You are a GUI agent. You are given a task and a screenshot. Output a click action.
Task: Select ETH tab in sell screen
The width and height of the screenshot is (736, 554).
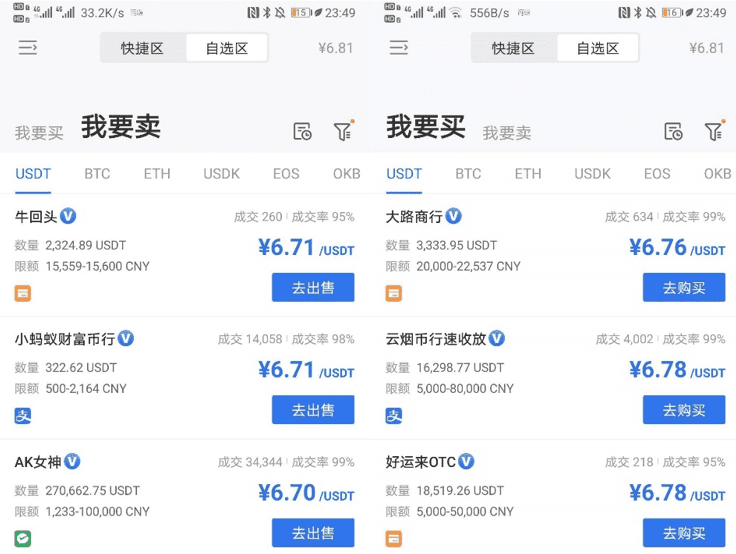(157, 174)
